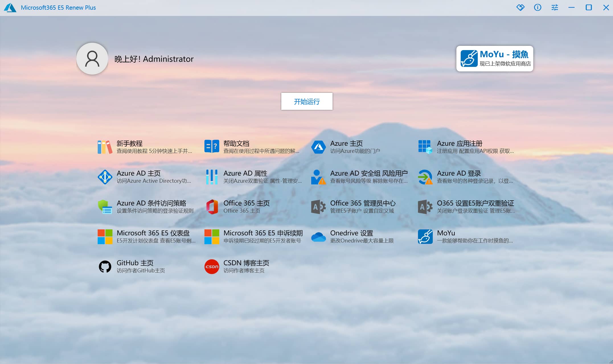Go to the Office 365 主页 title link
Screen dimensions: 613x364
click(247, 203)
